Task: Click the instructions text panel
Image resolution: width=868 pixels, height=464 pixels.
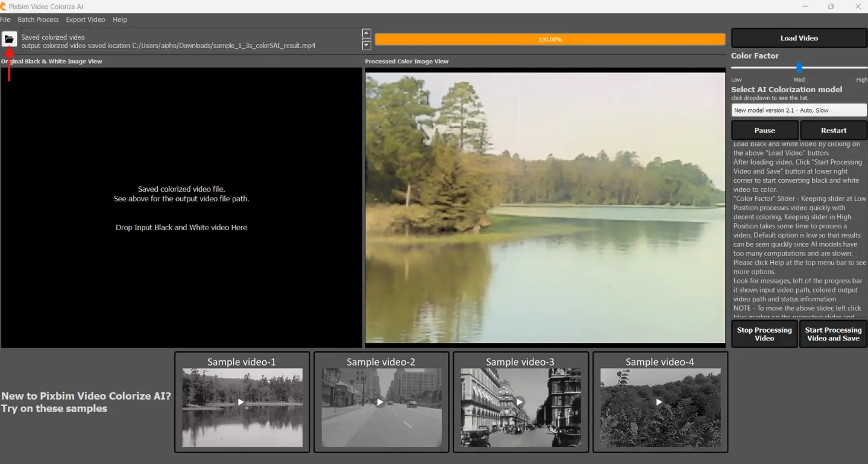Action: point(799,230)
